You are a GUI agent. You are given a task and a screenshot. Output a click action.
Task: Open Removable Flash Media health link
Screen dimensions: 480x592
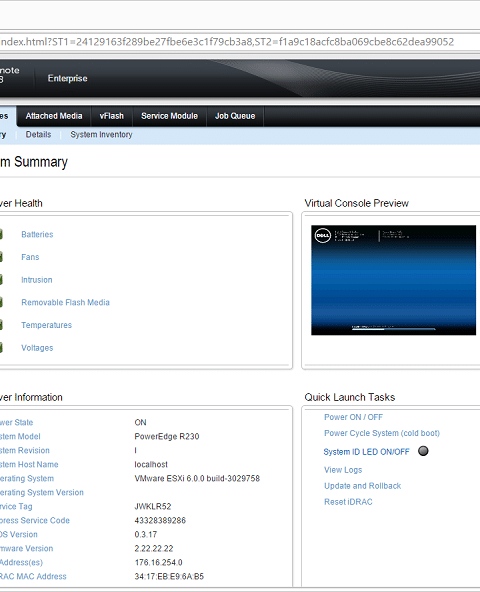tap(65, 302)
